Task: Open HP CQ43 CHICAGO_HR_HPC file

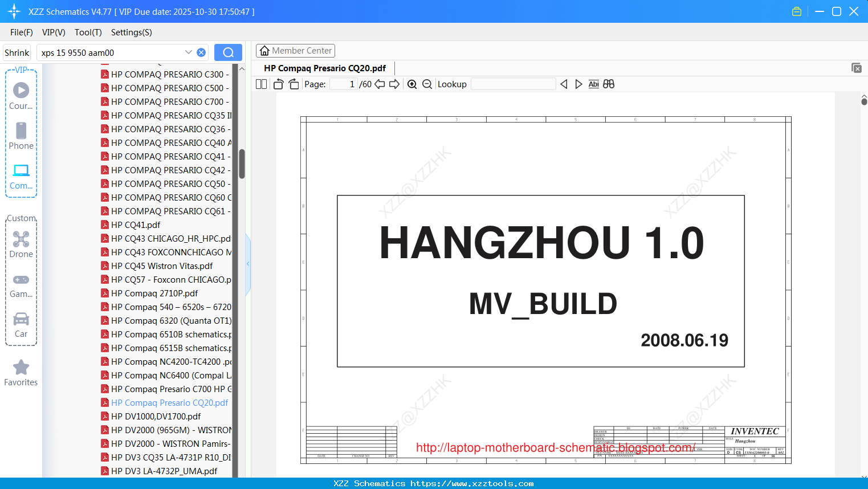Action: click(166, 238)
